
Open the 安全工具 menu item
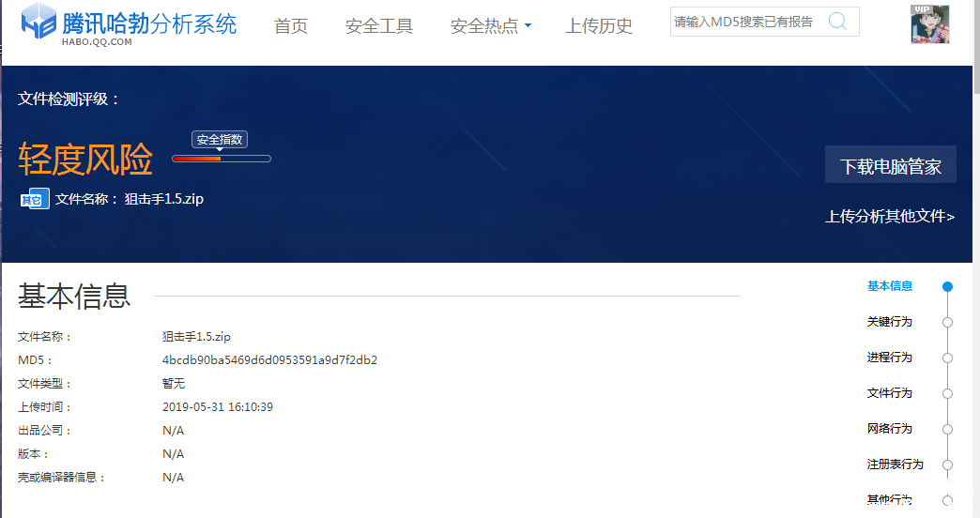(x=379, y=26)
